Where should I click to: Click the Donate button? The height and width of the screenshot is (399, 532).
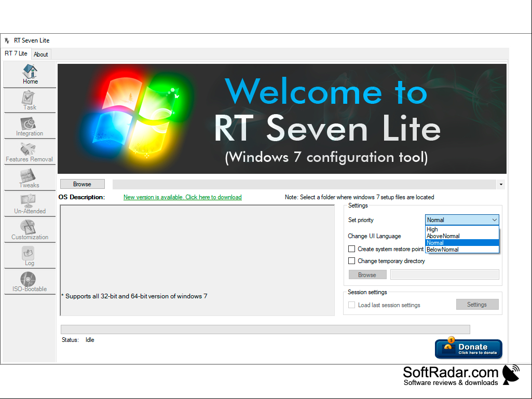click(468, 349)
